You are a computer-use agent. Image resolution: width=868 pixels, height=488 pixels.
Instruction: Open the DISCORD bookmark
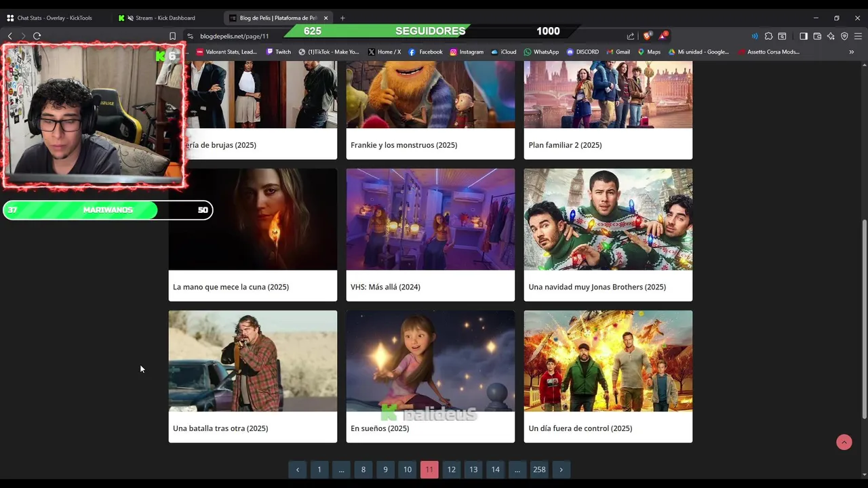pos(583,52)
